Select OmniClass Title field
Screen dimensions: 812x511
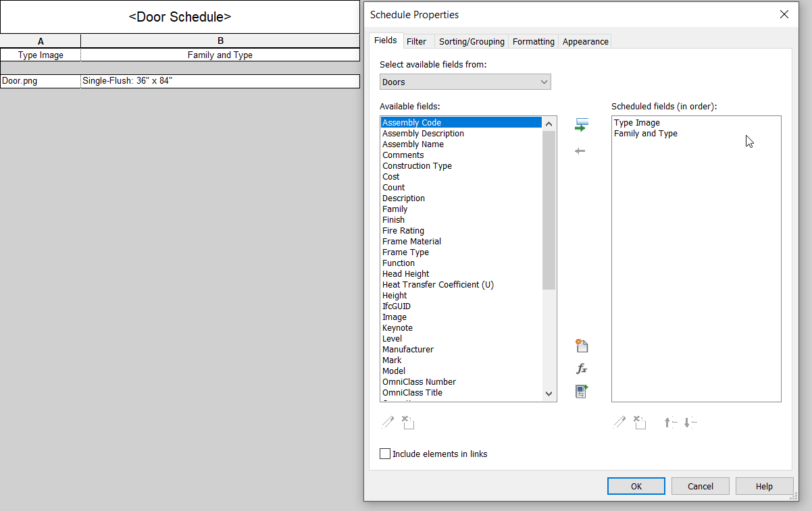(461, 393)
